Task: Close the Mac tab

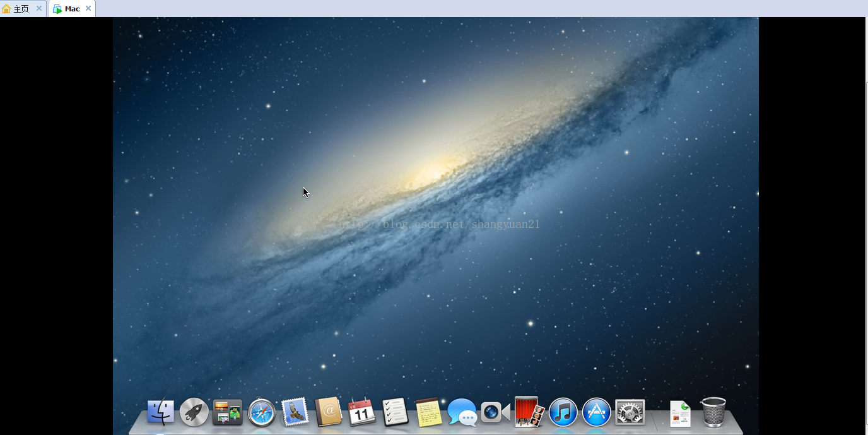Action: point(88,8)
